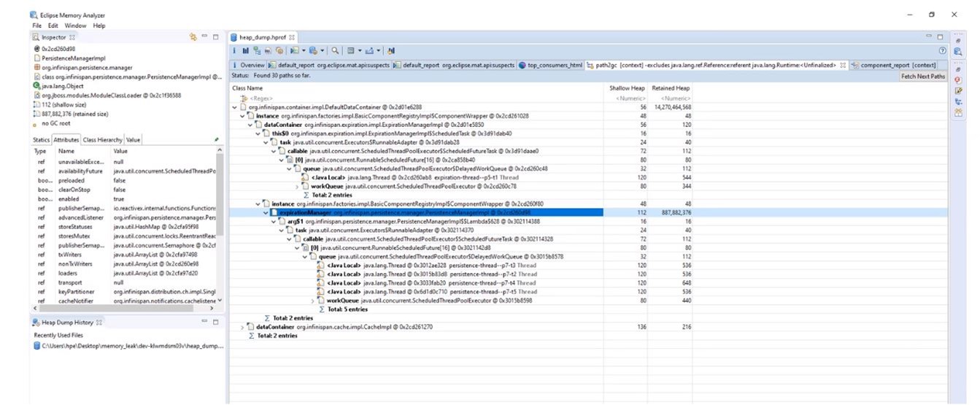Click the Fetch Next Paths button
This screenshot has height=405, width=980.
point(922,76)
